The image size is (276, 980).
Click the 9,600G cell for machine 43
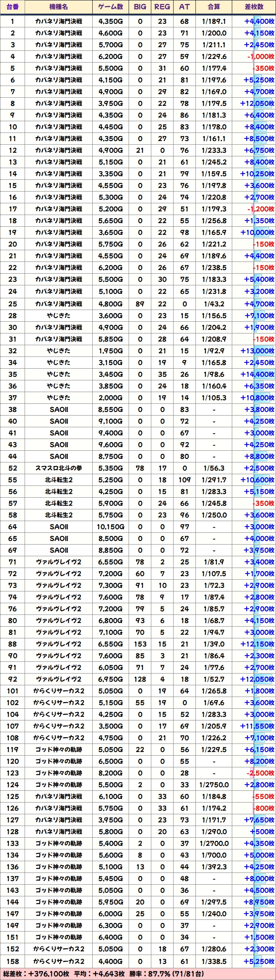111,444
